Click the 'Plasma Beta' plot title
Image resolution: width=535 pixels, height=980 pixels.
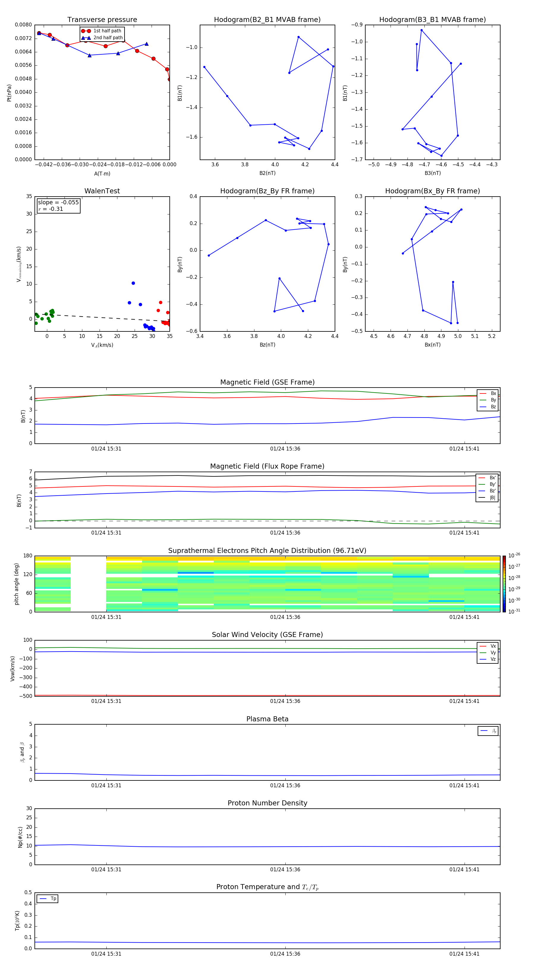pos(267,719)
